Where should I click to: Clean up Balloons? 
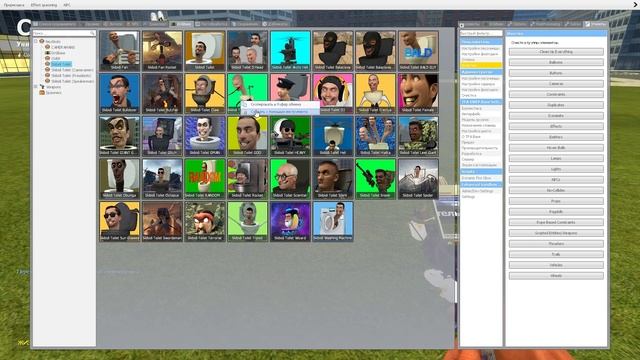(556, 62)
